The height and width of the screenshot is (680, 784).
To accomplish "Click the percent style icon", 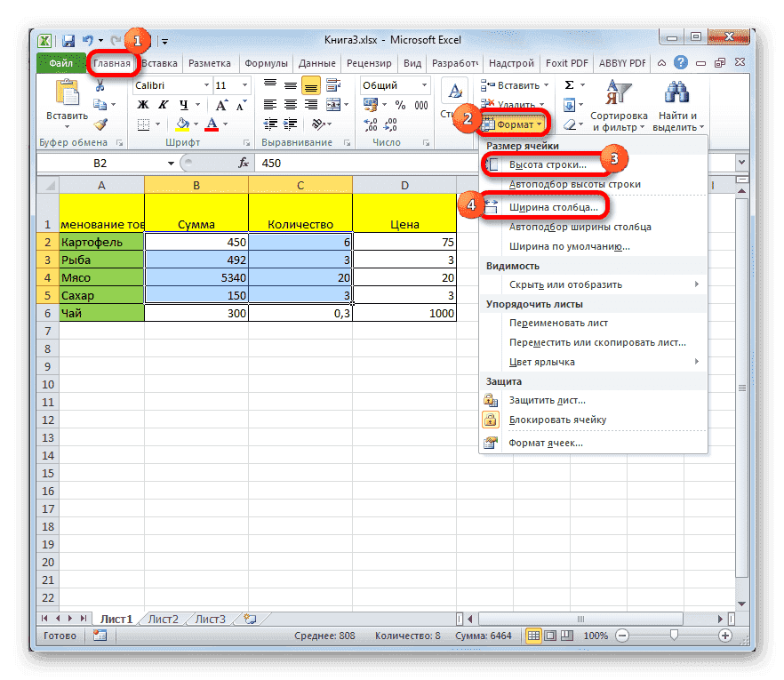I will [400, 105].
